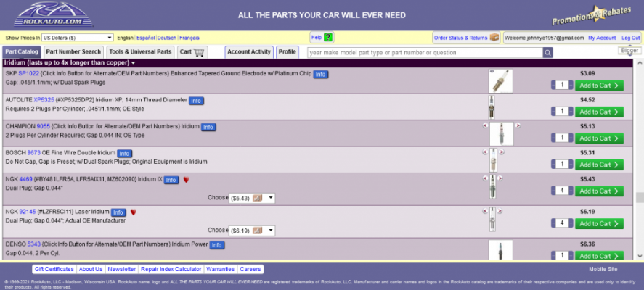
Task: Decrease quantity for AUTOLITE XP5325
Action: pos(553,112)
